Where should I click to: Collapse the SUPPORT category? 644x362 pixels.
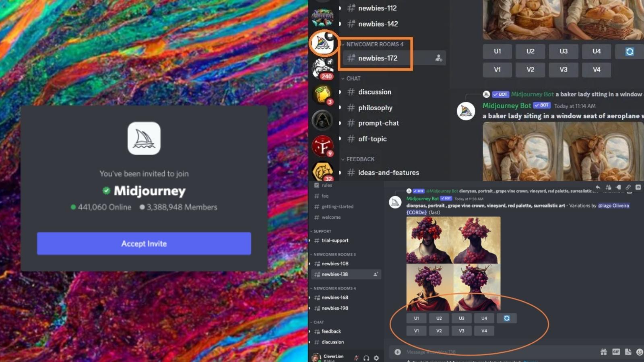click(x=322, y=231)
